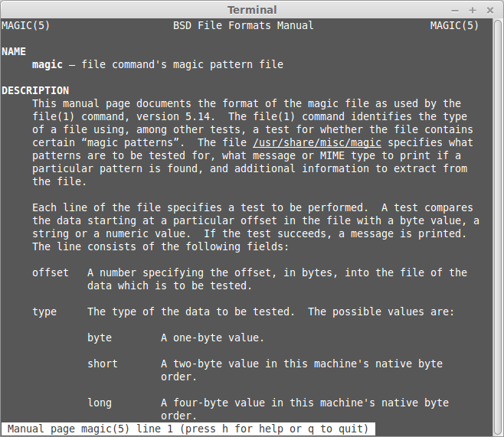
Task: Click 'data which is to be tested.' line
Action: point(170,285)
